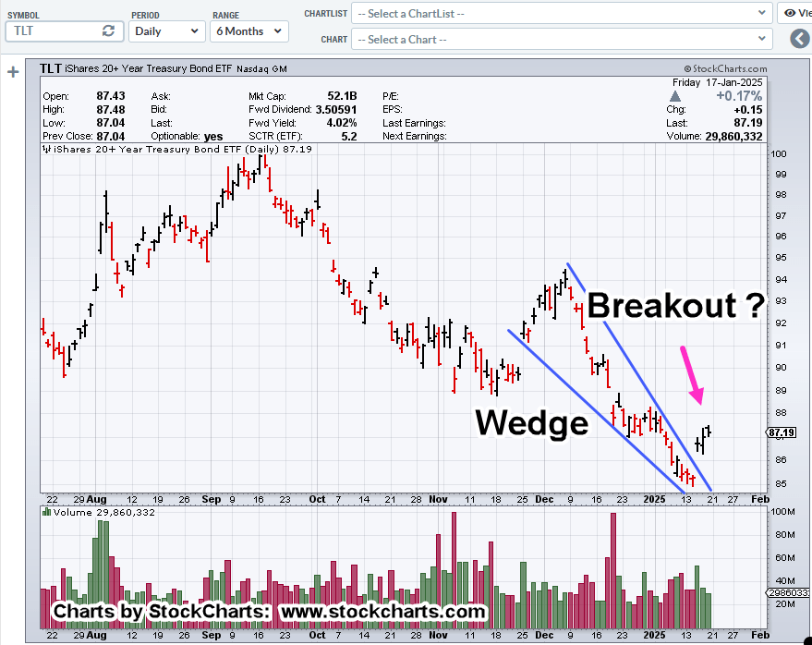Viewport: 812px width, 645px height.
Task: Click the ©StockCharts.com watermark at top right
Action: tap(725, 68)
